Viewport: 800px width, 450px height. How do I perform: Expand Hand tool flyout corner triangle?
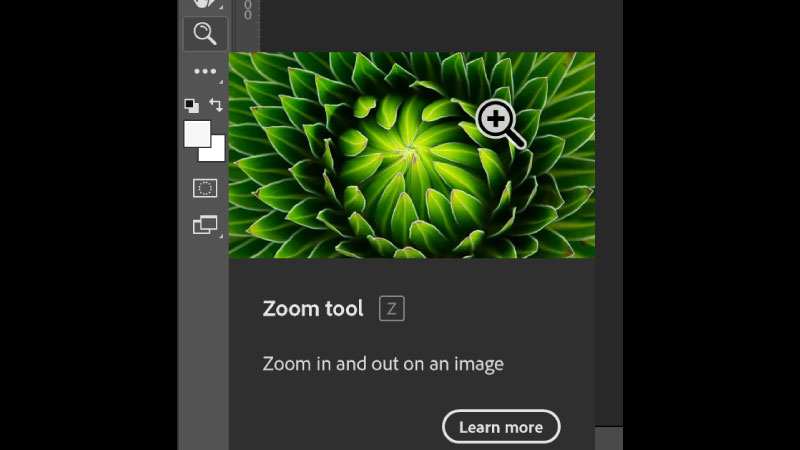point(221,9)
